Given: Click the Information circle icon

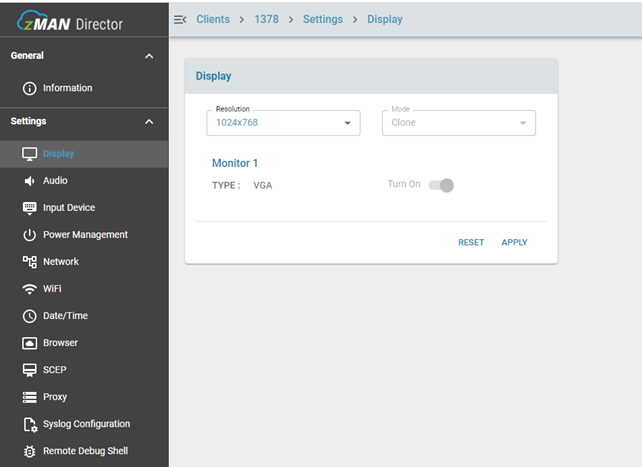Looking at the screenshot, I should click(29, 88).
